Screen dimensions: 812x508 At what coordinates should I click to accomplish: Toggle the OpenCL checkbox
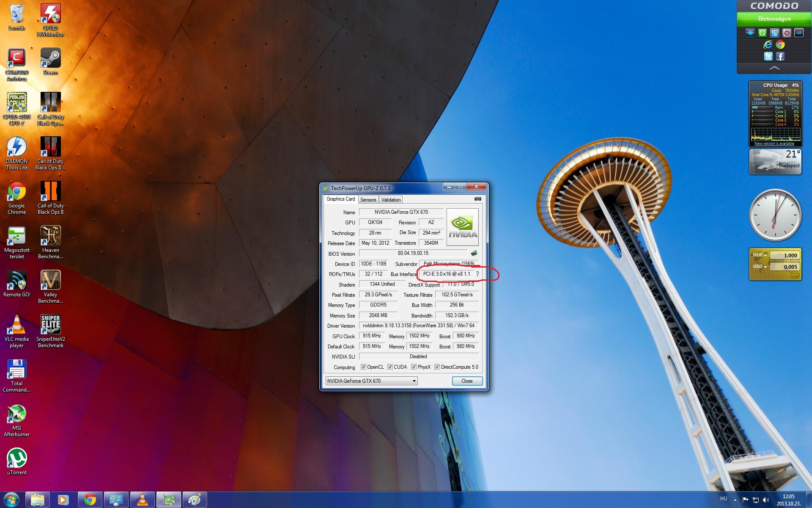click(x=363, y=367)
